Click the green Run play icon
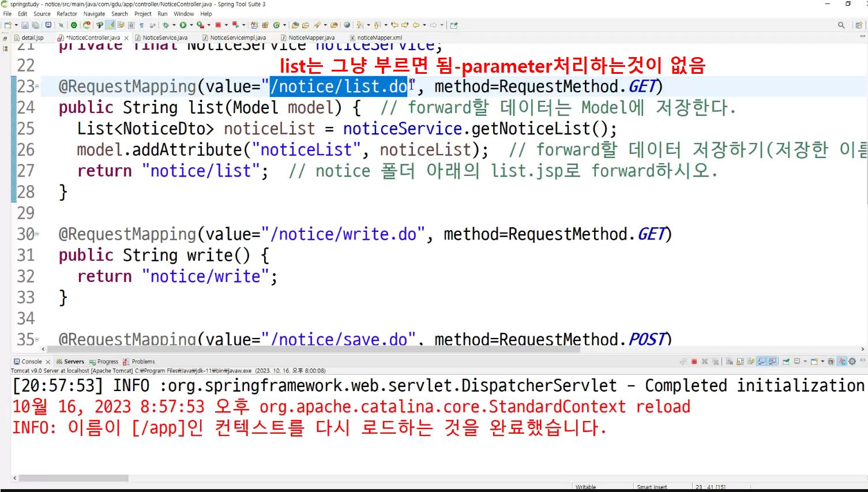This screenshot has height=492, width=868. [183, 25]
